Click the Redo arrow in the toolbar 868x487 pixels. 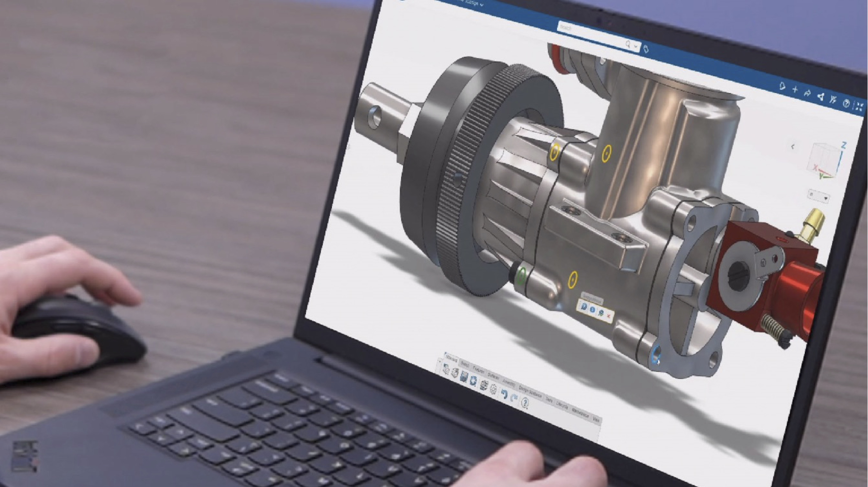pyautogui.click(x=514, y=398)
